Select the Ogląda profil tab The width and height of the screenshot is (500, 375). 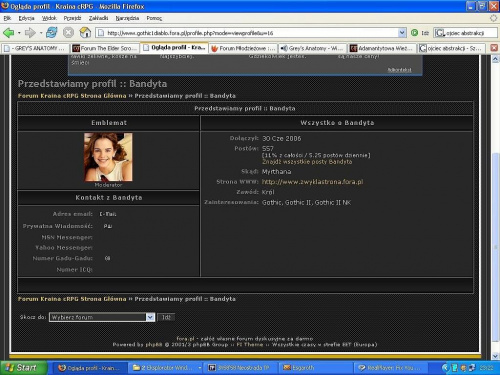pyautogui.click(x=174, y=48)
